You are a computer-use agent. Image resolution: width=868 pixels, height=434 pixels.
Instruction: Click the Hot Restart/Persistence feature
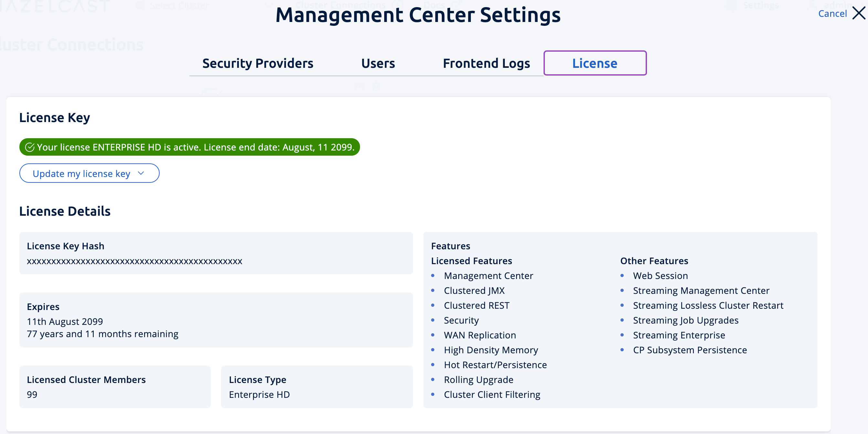pyautogui.click(x=495, y=365)
